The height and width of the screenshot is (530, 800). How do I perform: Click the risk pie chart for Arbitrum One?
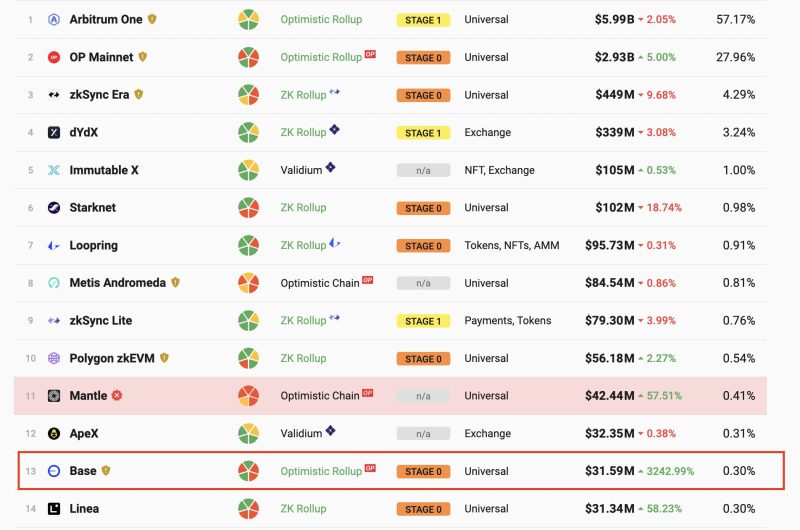248,19
